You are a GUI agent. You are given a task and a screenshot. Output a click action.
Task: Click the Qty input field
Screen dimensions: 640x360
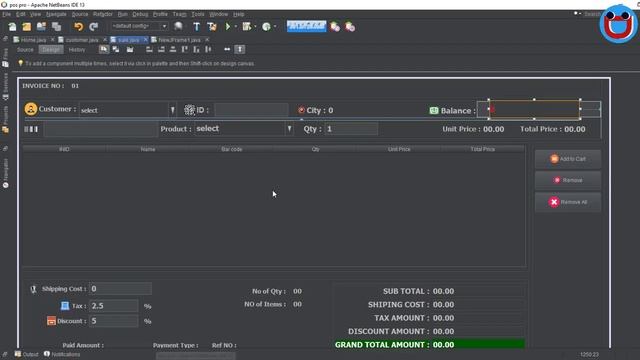(x=351, y=129)
